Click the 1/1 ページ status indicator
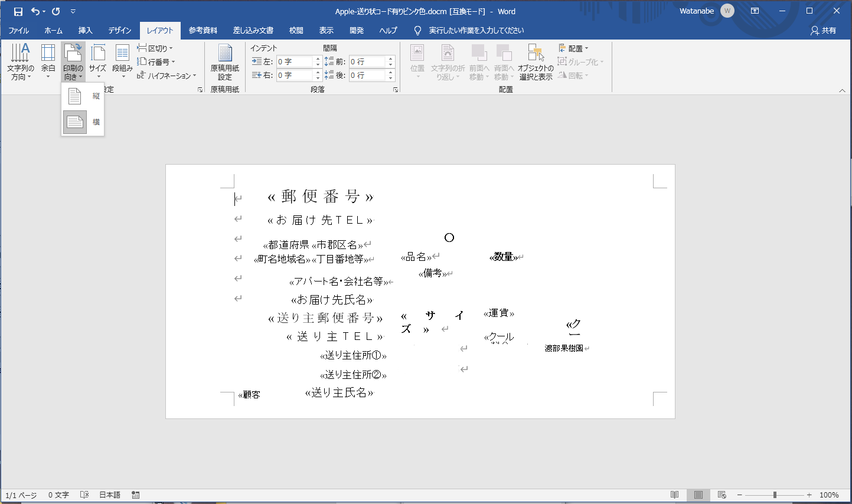The height and width of the screenshot is (504, 852). [21, 495]
